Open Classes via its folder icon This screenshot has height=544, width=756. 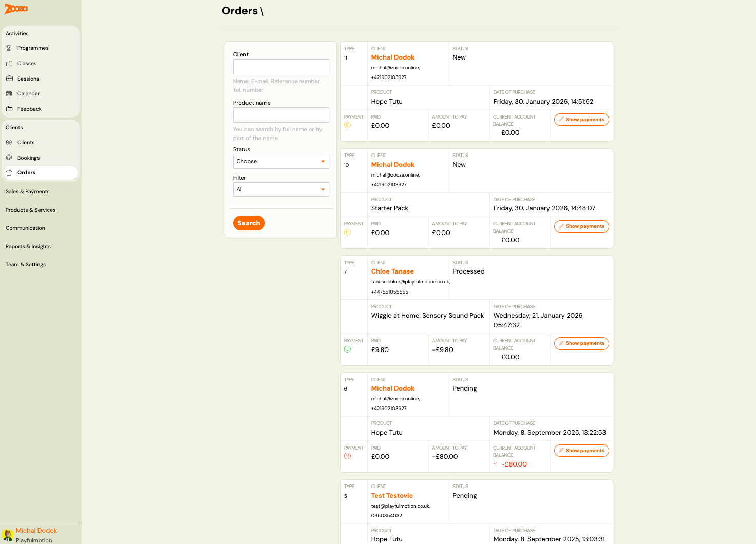tap(9, 63)
